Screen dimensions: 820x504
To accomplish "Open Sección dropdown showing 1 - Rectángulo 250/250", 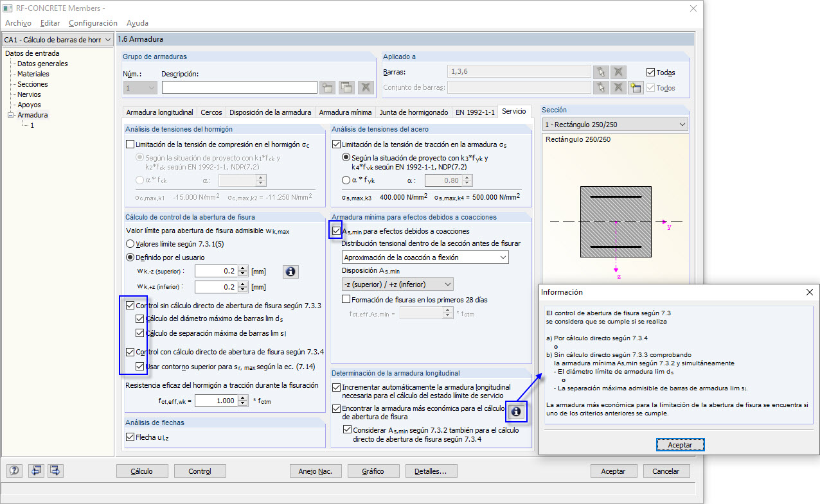I will click(x=614, y=124).
